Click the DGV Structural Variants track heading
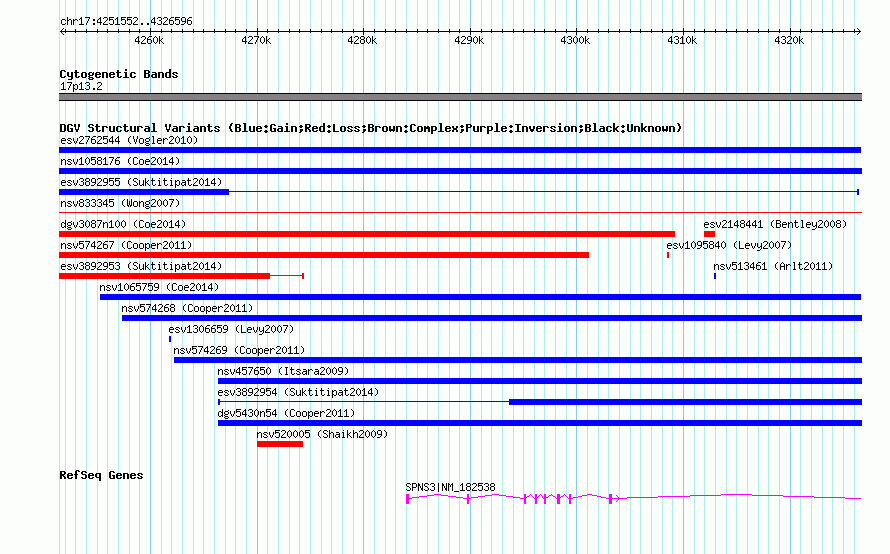The image size is (890, 554). click(370, 128)
